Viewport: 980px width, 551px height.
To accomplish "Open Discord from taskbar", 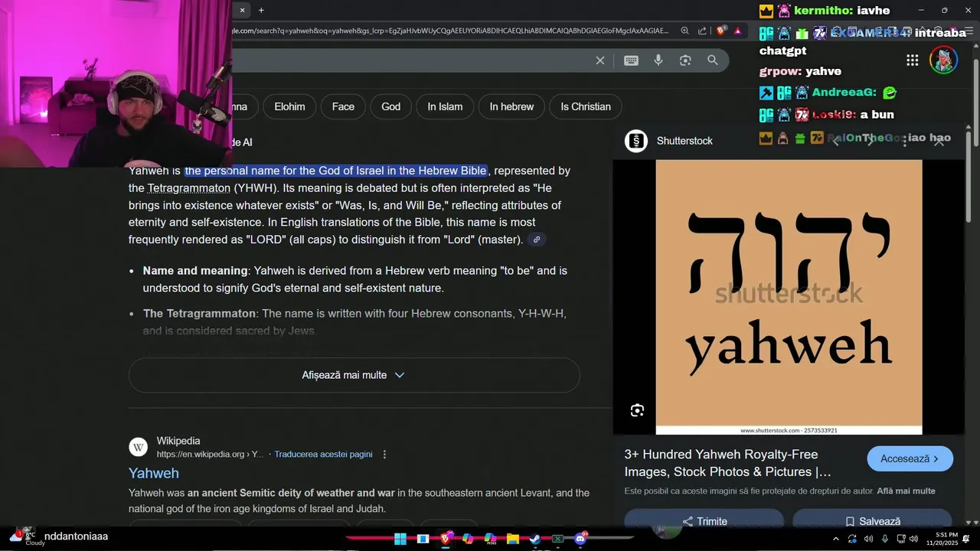I will [x=580, y=539].
